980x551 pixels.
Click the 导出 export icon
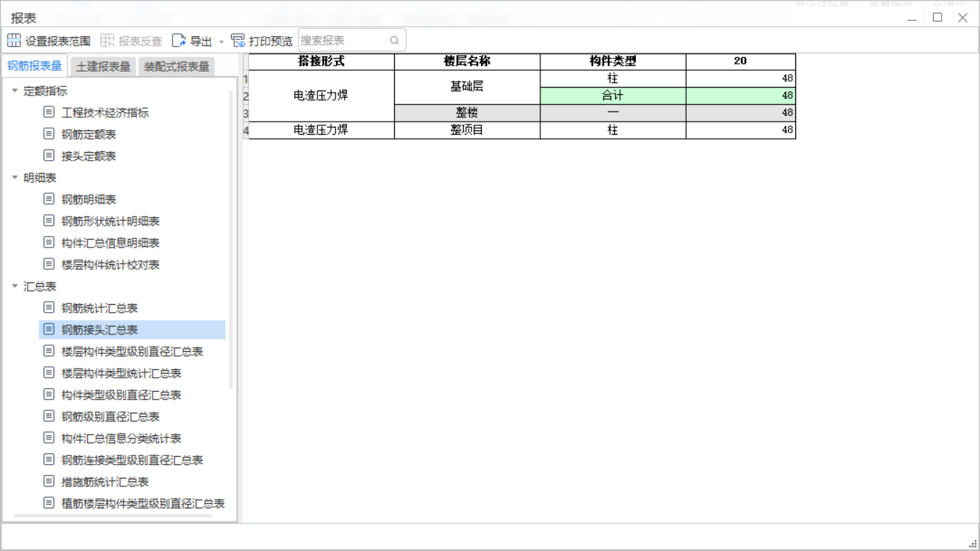click(179, 41)
